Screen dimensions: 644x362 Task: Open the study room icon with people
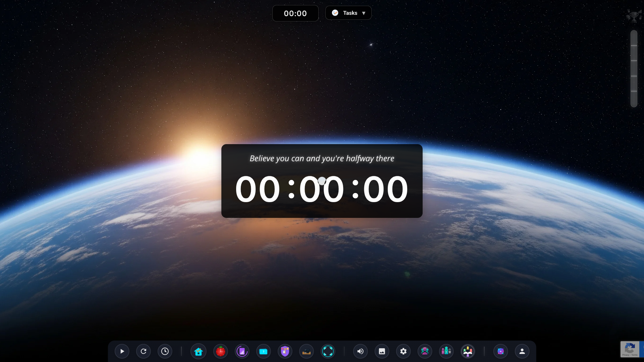click(468, 351)
